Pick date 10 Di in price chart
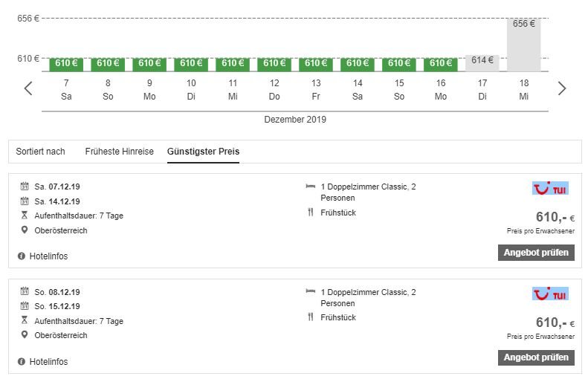 191,88
